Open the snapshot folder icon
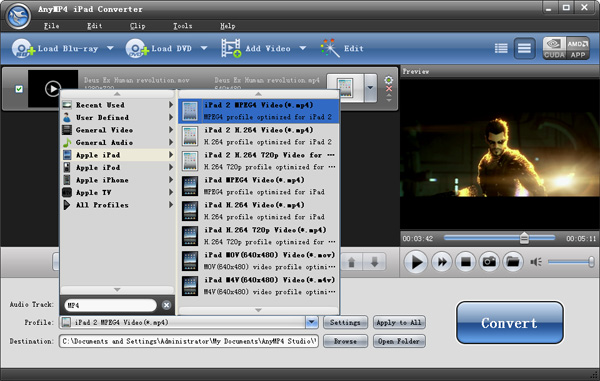Image resolution: width=600 pixels, height=381 pixels. click(513, 262)
